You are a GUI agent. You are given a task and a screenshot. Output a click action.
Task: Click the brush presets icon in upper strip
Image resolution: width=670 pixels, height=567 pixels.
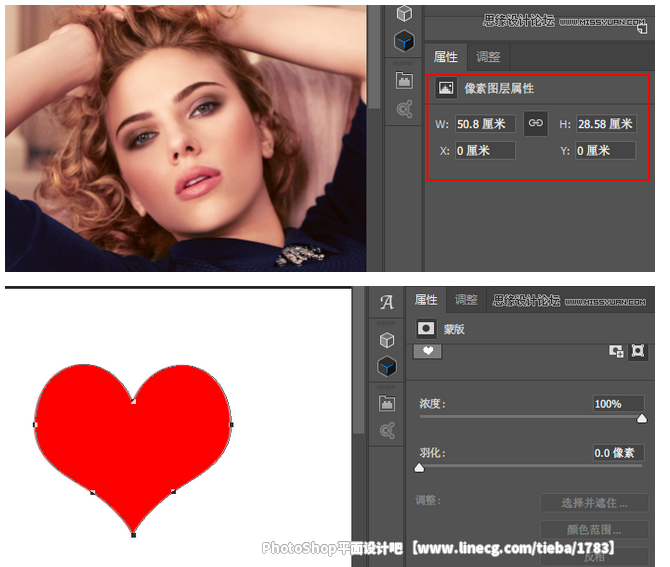[x=404, y=109]
